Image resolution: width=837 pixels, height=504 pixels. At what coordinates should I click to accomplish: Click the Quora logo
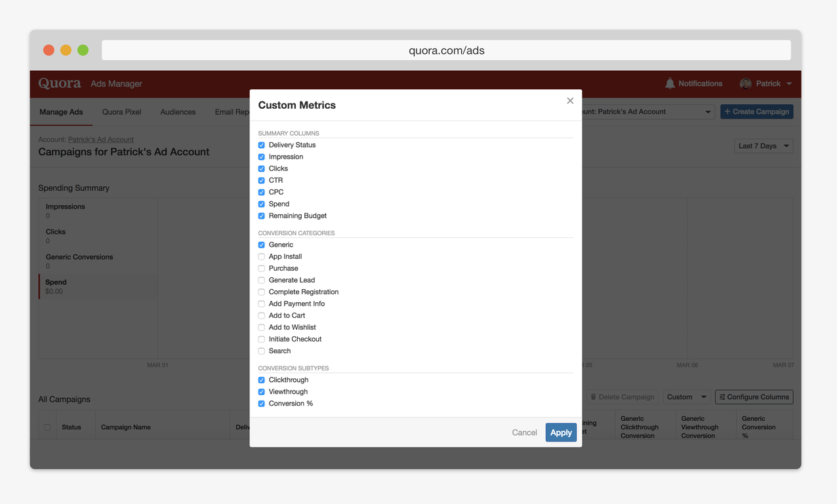point(59,83)
